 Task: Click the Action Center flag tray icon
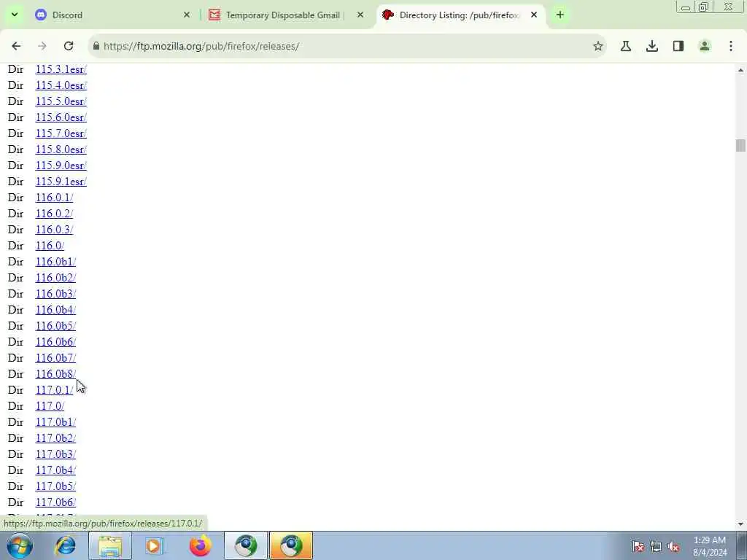(x=638, y=546)
